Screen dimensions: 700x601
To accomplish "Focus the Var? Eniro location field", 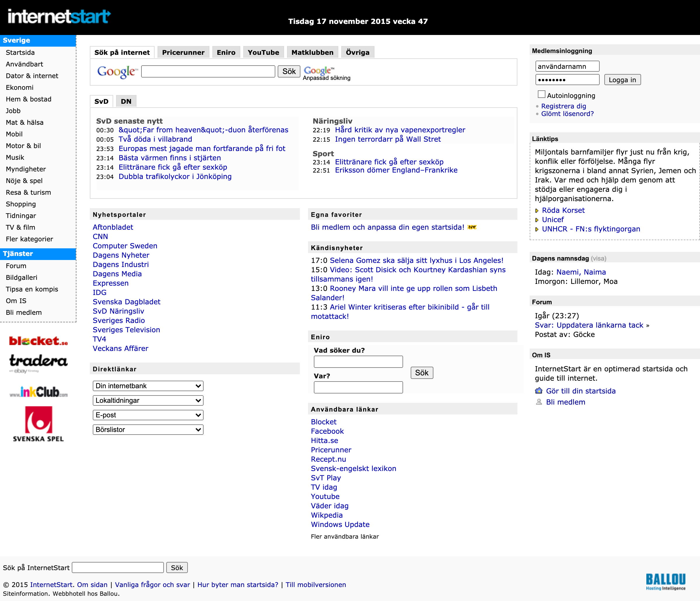I will coord(358,387).
